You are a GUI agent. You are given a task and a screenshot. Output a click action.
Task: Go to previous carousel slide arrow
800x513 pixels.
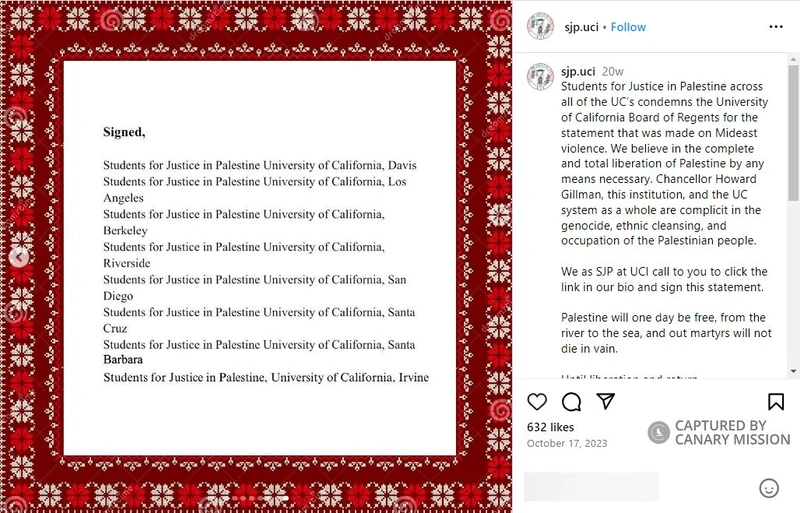17,257
